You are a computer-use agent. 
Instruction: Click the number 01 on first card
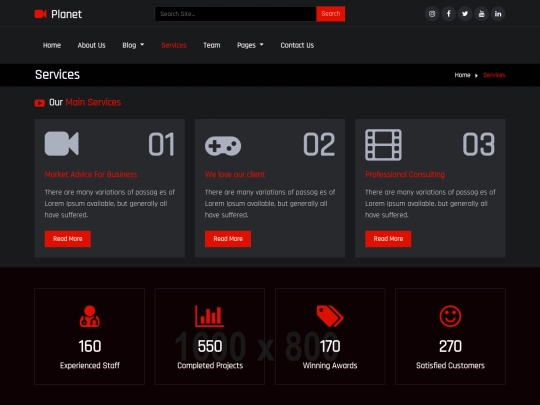(x=162, y=144)
